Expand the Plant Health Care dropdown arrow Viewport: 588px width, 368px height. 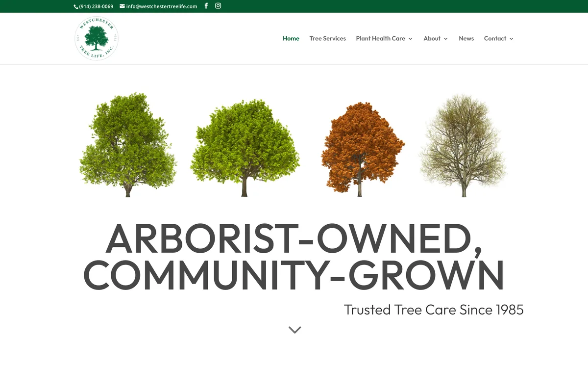pos(411,39)
